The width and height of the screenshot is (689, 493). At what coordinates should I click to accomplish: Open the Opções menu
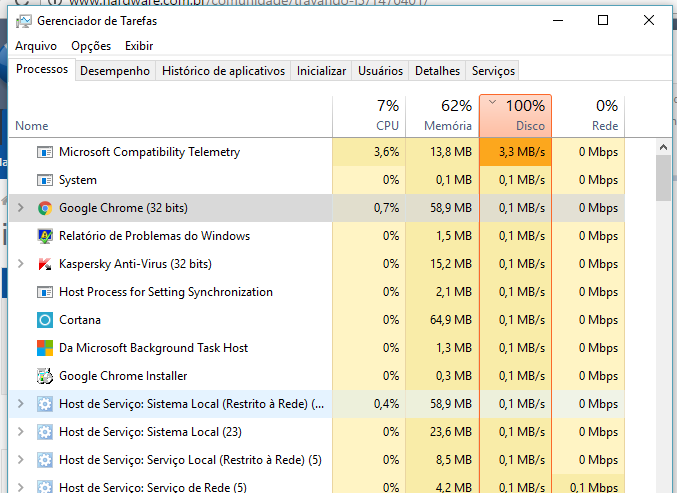(x=91, y=46)
